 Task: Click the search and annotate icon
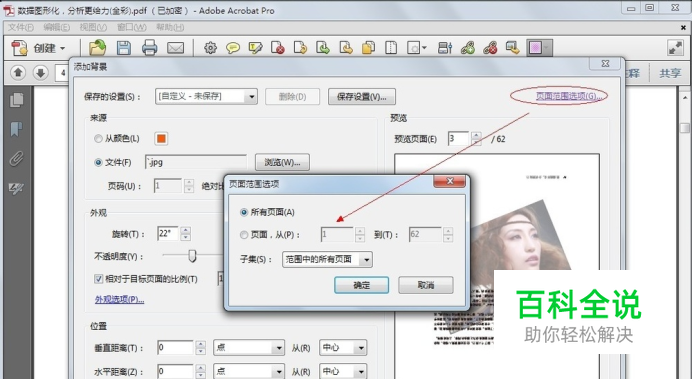(x=512, y=48)
